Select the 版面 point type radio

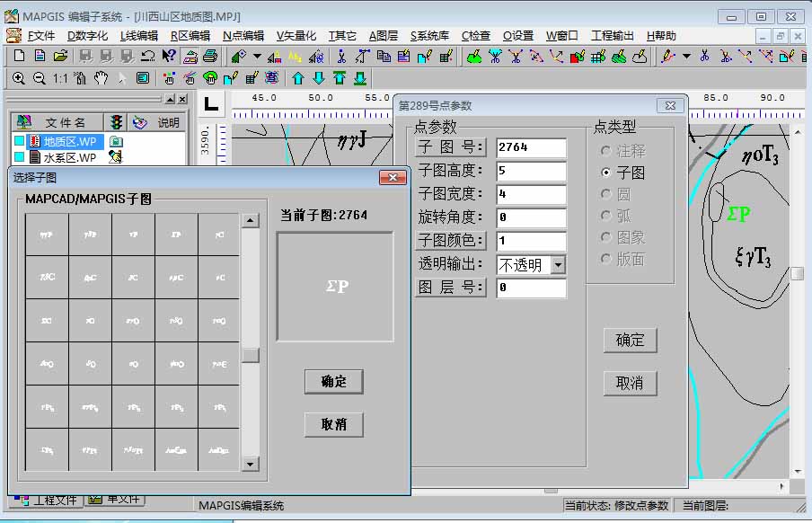[x=606, y=258]
